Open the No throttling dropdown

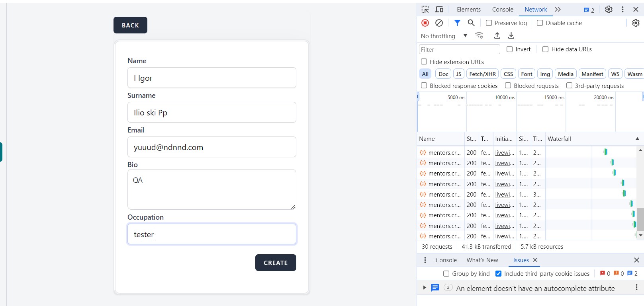tap(444, 36)
